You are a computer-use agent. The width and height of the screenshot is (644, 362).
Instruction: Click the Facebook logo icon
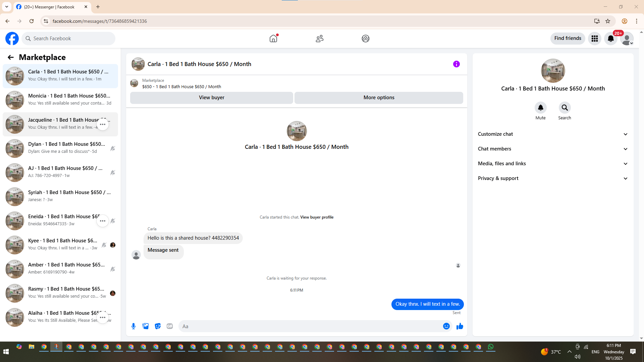(12, 39)
